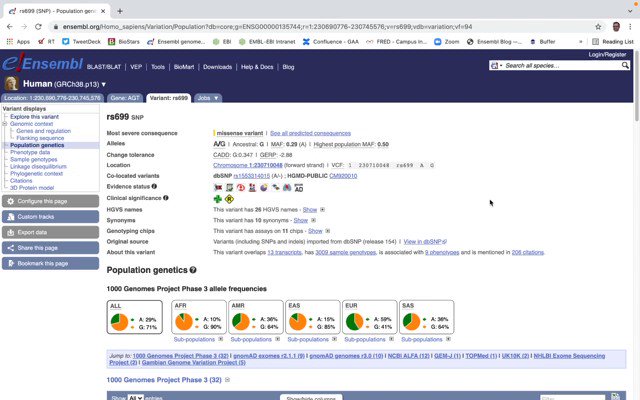Click the Configure this page button
The image size is (640, 400).
50,201
